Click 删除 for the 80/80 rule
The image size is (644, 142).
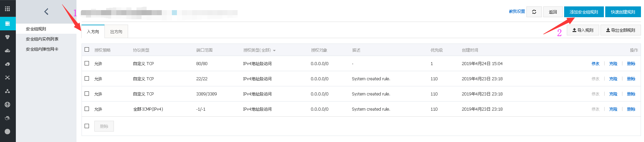click(631, 64)
